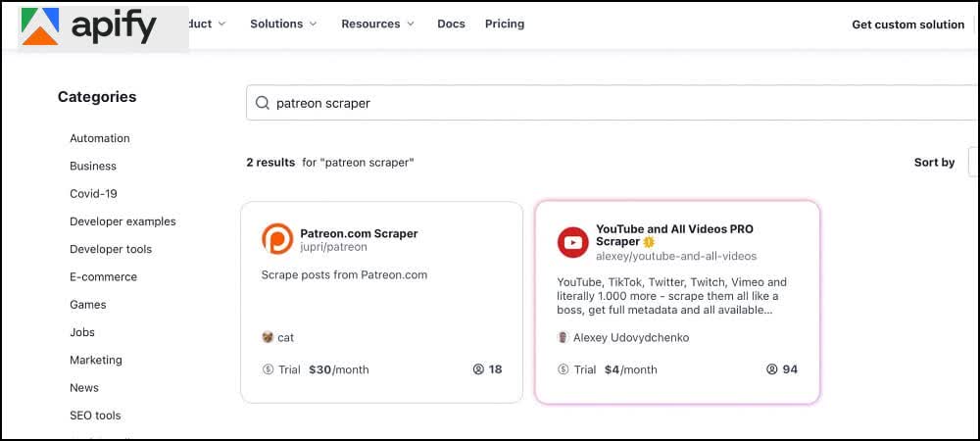Select the News category
980x441 pixels.
tap(84, 387)
